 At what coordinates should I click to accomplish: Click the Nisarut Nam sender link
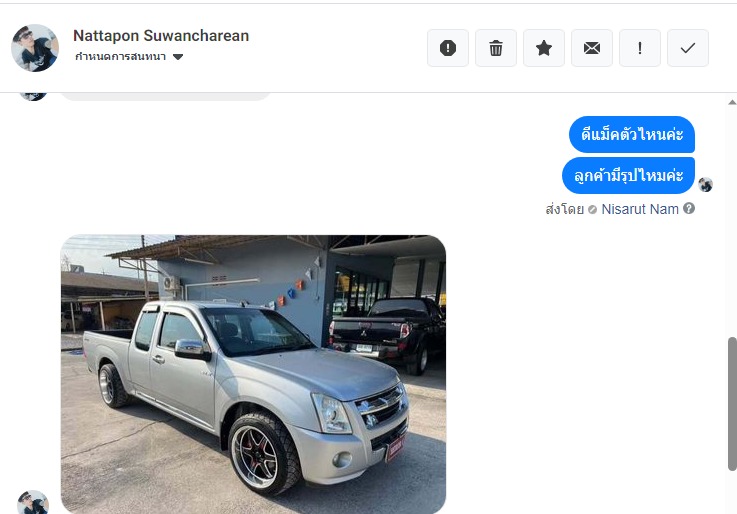(640, 209)
